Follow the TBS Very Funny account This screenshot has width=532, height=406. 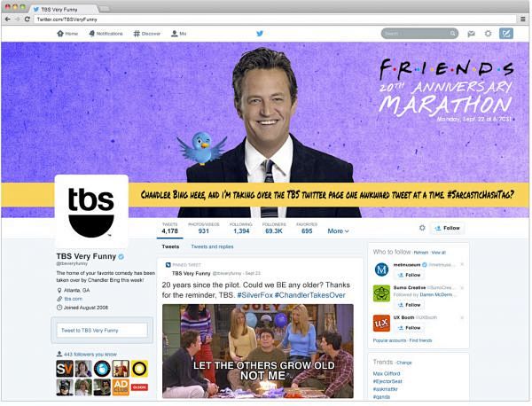coord(448,229)
